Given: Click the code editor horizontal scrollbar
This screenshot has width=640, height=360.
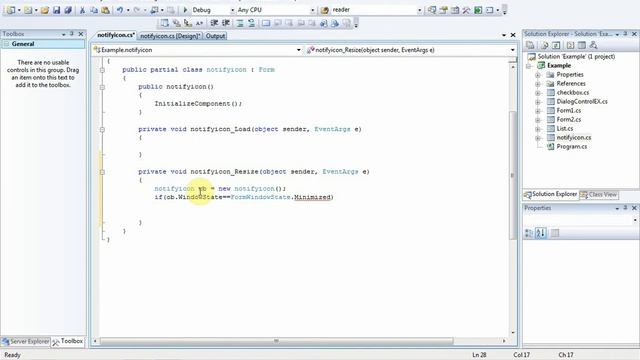Looking at the screenshot, I should pyautogui.click(x=276, y=340).
